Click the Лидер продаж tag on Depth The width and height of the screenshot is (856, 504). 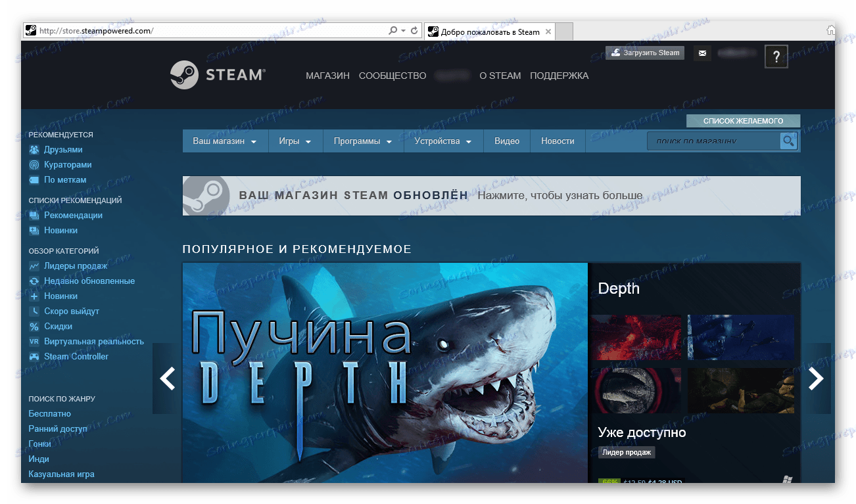627,452
